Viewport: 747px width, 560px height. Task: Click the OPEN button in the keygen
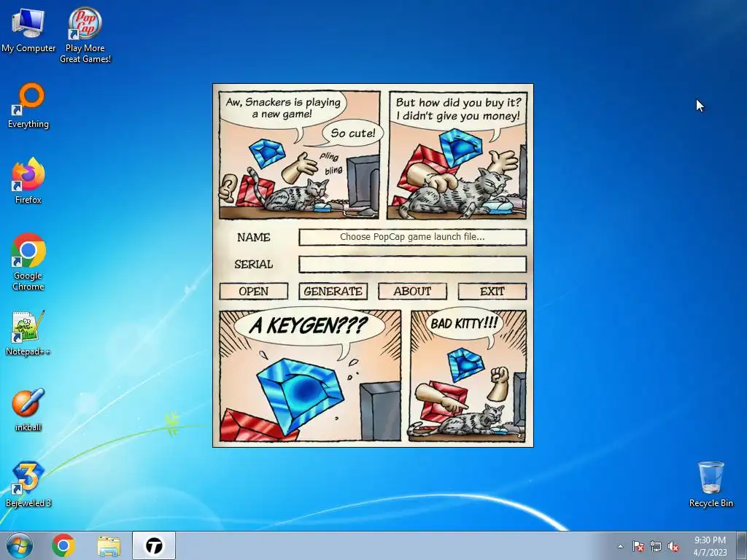[253, 292]
